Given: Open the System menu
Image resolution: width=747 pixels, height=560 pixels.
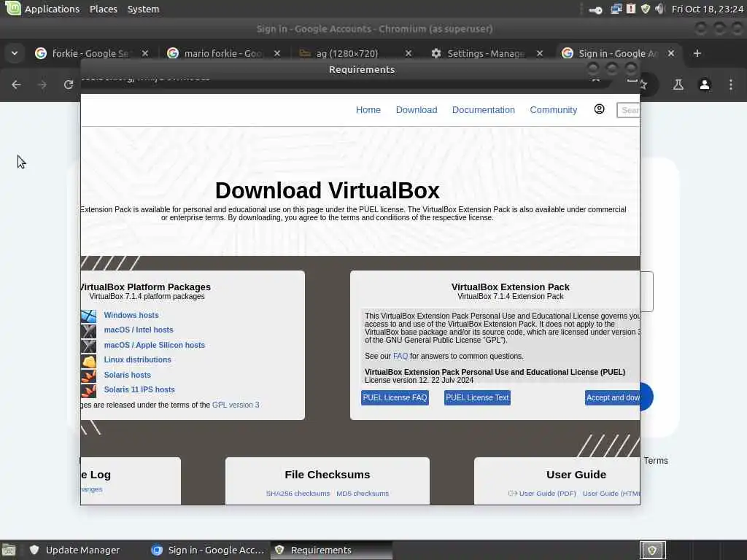Looking at the screenshot, I should coord(143,9).
